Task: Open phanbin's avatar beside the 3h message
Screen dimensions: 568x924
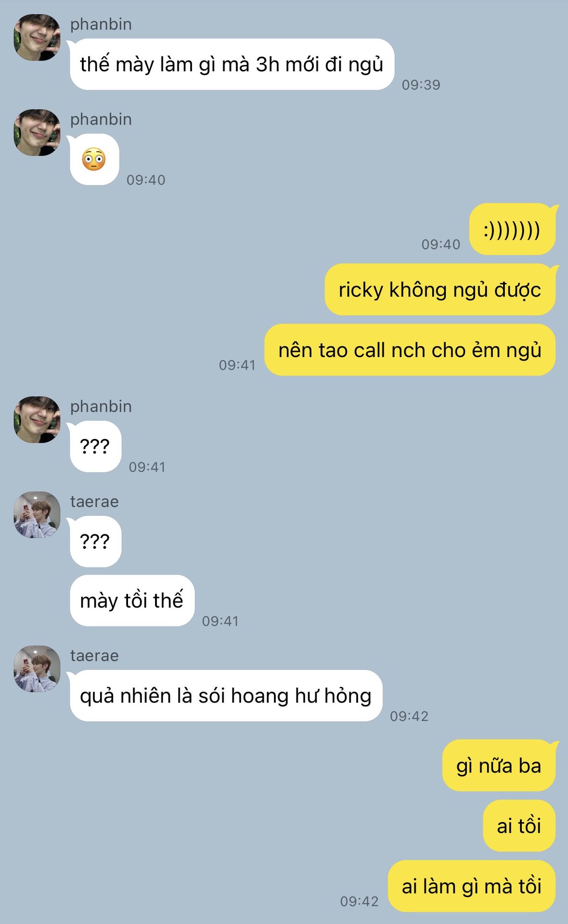Action: (37, 38)
